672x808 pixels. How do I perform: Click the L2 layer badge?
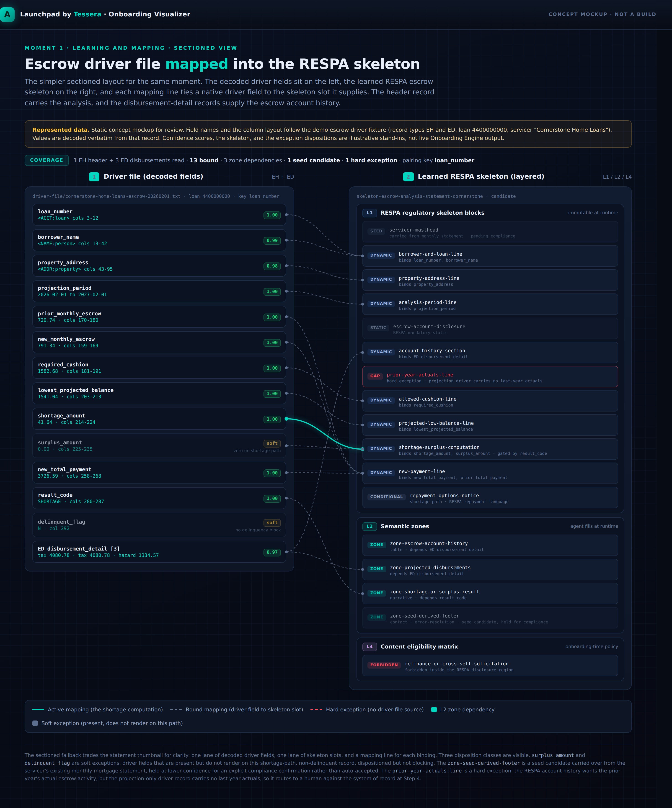click(x=370, y=526)
